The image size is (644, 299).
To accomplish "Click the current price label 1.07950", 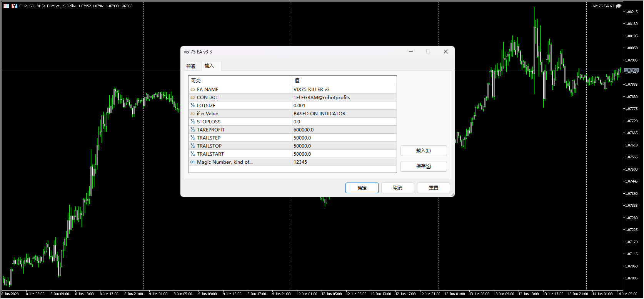I will [x=631, y=70].
